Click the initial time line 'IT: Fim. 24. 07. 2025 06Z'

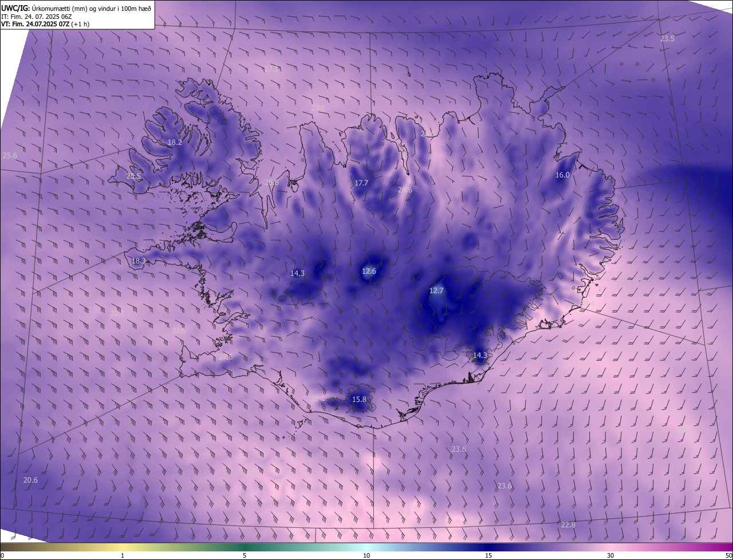(x=36, y=17)
